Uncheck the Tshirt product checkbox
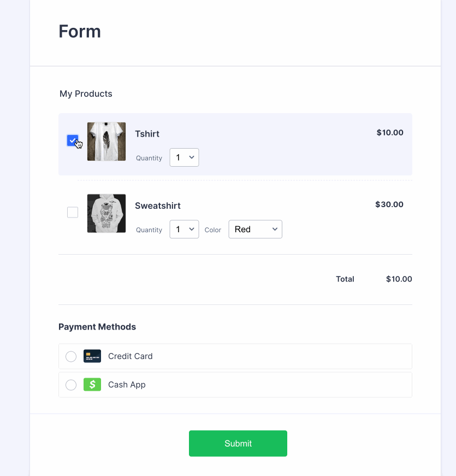 [73, 140]
